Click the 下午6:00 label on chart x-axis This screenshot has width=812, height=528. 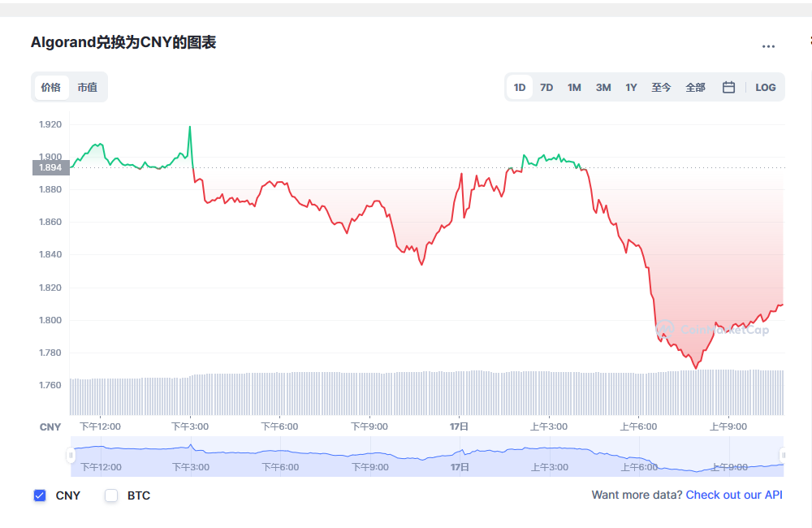279,426
